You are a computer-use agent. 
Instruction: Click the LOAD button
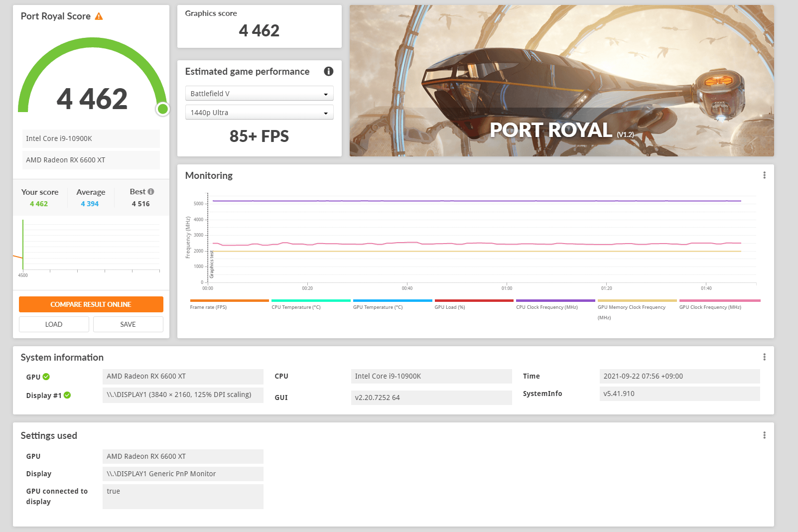[54, 324]
